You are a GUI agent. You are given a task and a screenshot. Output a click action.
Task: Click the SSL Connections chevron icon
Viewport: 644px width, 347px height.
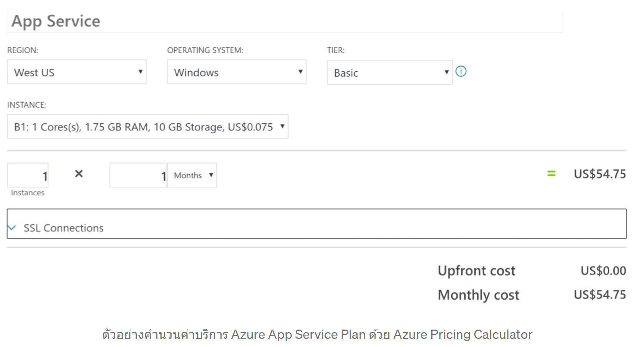point(12,228)
